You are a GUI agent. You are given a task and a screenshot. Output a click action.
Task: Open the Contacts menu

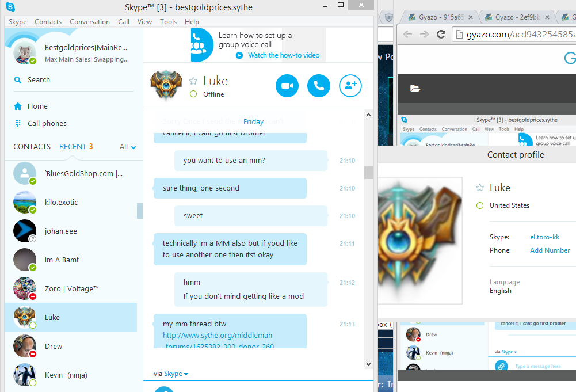pyautogui.click(x=48, y=22)
